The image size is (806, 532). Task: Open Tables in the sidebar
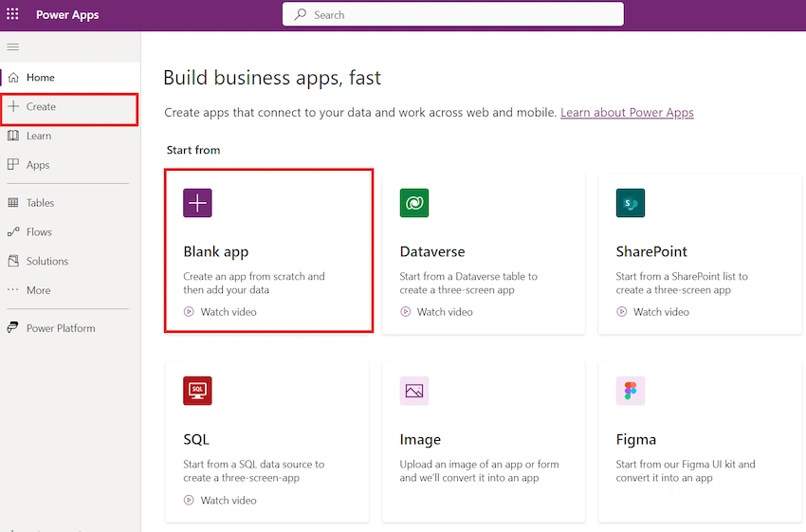coord(70,203)
